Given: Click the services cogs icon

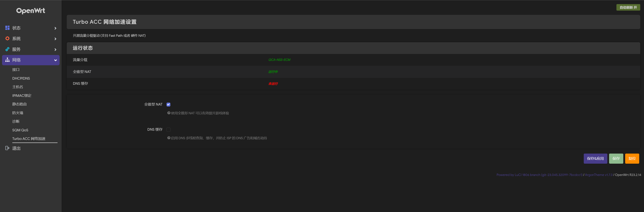Looking at the screenshot, I should pos(8,49).
